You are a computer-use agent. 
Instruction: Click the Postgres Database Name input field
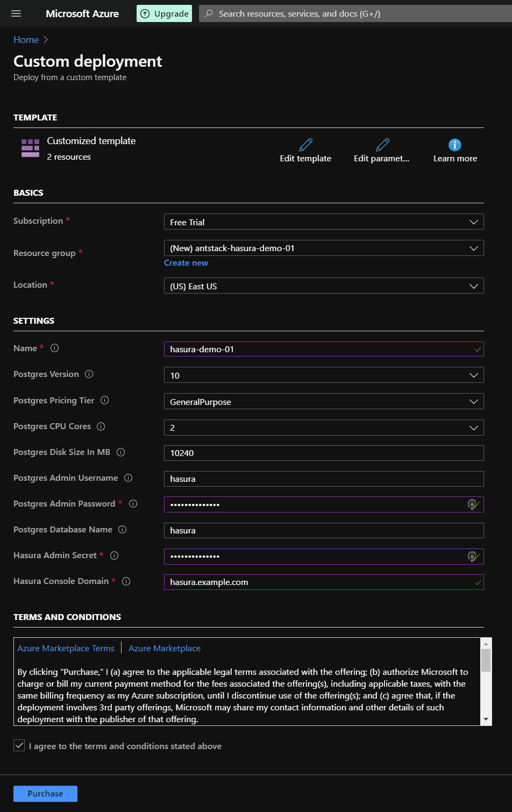pos(324,530)
